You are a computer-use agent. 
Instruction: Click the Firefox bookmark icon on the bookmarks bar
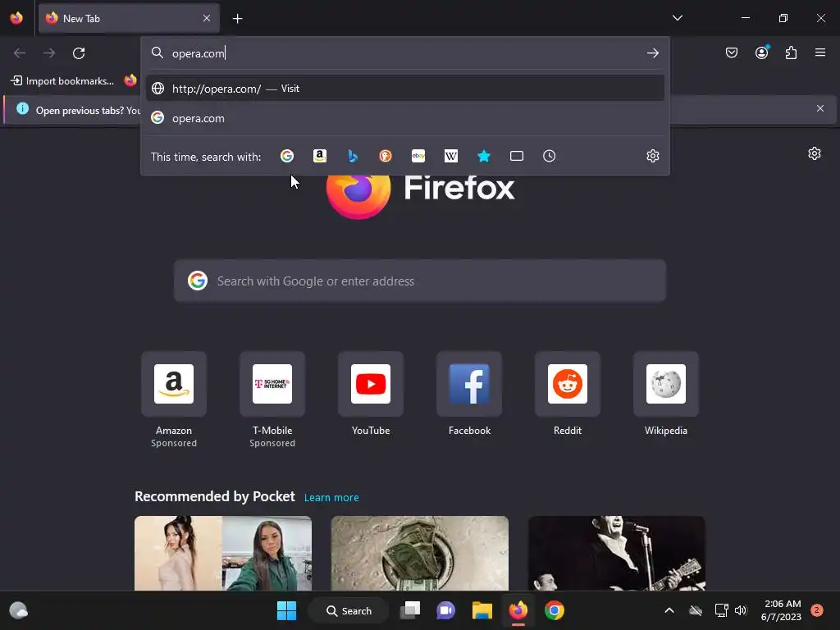130,81
